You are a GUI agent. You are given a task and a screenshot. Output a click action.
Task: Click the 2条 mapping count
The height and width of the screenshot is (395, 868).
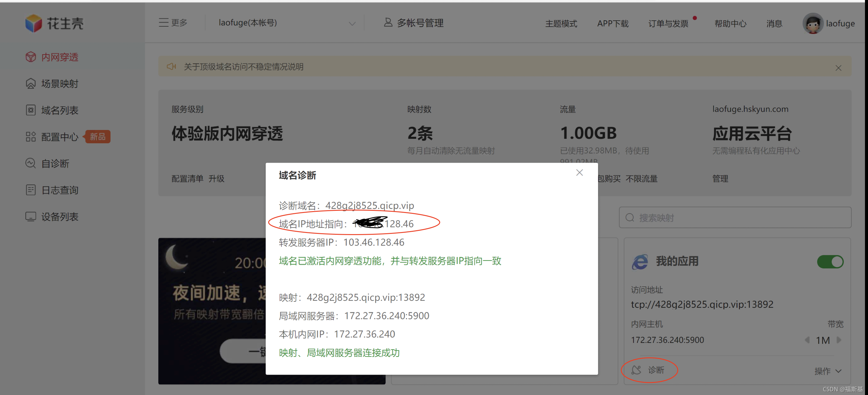420,133
